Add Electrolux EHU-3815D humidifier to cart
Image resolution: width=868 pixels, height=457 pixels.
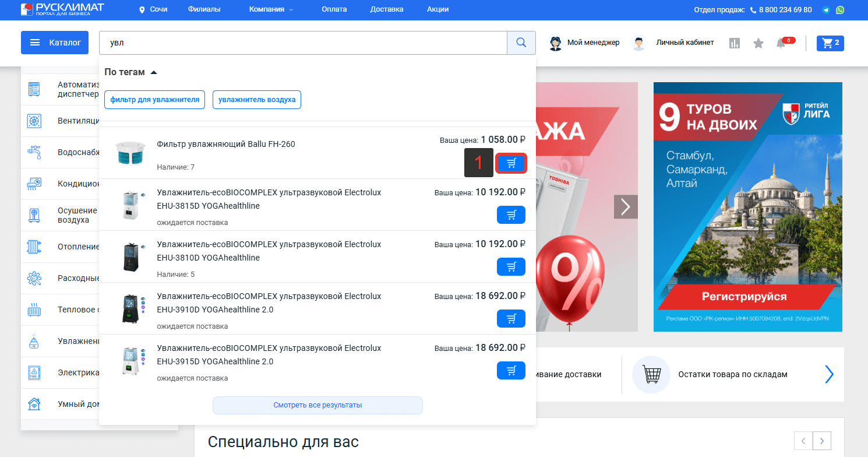tap(511, 215)
